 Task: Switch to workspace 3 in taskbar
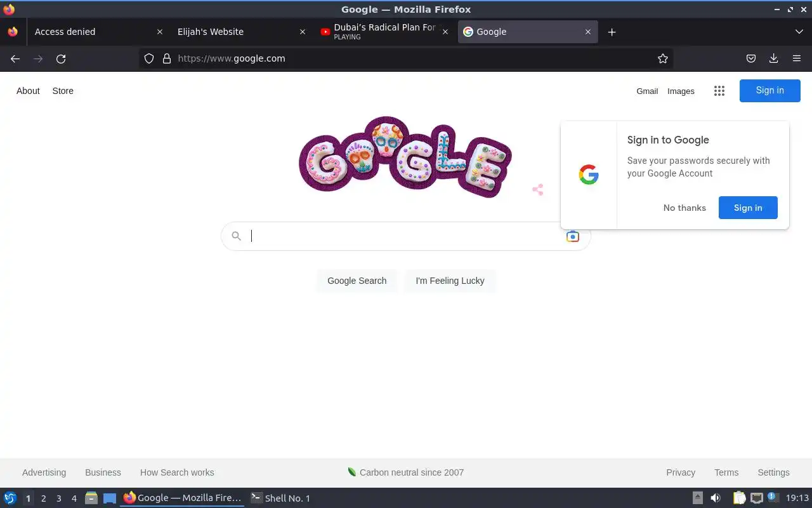(x=58, y=498)
